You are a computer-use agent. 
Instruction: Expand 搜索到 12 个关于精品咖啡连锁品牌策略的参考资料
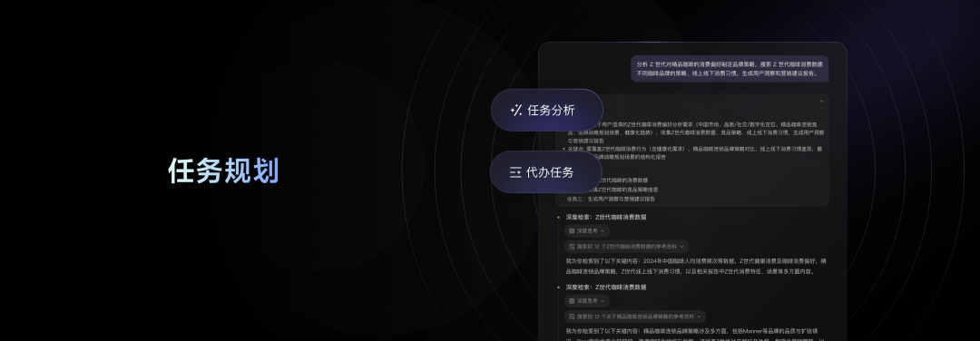[635, 317]
